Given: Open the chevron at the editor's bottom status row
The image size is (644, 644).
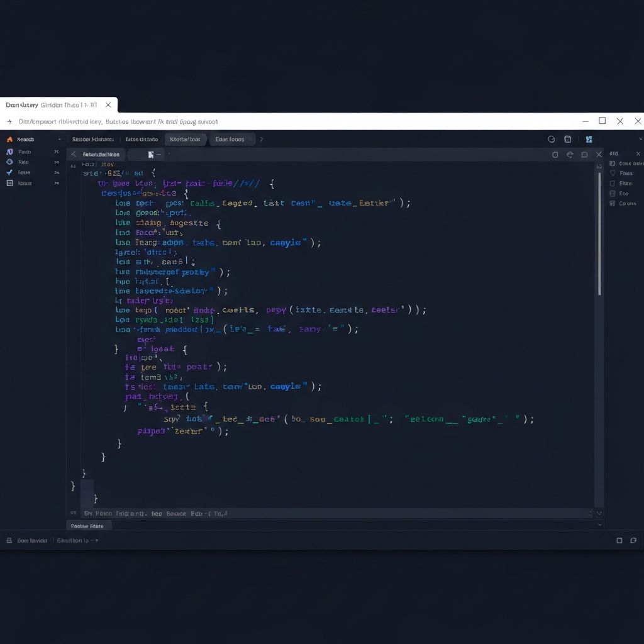Looking at the screenshot, I should point(599,513).
